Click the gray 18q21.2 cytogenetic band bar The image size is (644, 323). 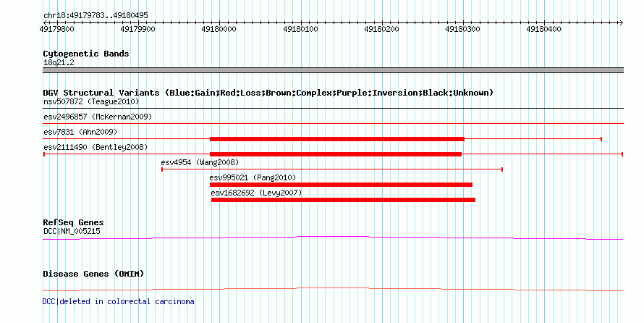point(333,70)
